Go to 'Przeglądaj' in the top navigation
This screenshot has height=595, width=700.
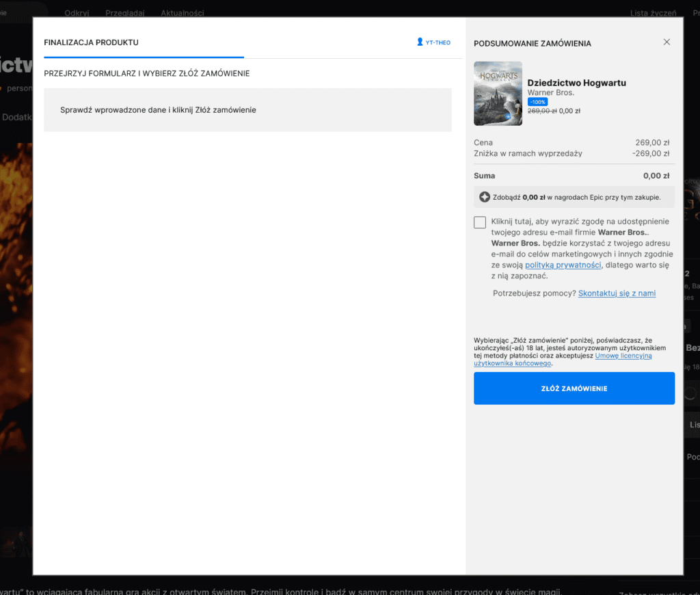[x=121, y=13]
